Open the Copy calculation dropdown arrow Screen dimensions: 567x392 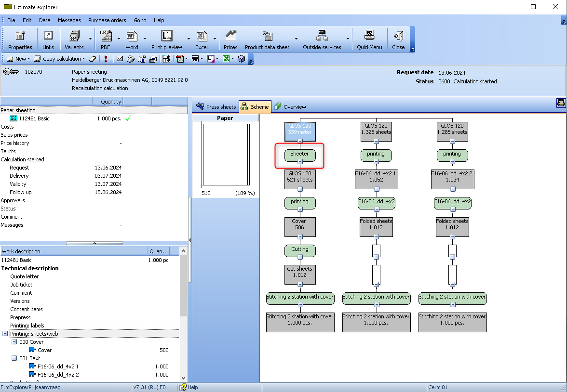coord(83,59)
